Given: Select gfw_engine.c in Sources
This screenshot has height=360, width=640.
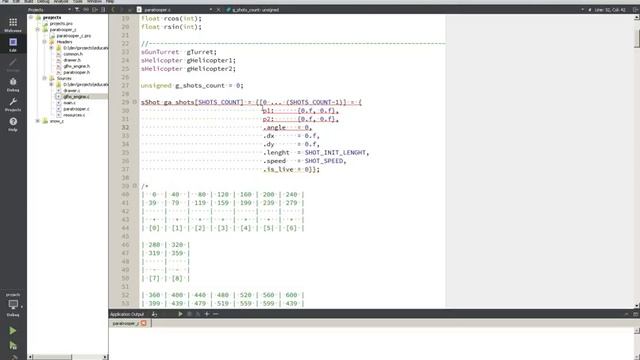Looking at the screenshot, I should [76, 96].
